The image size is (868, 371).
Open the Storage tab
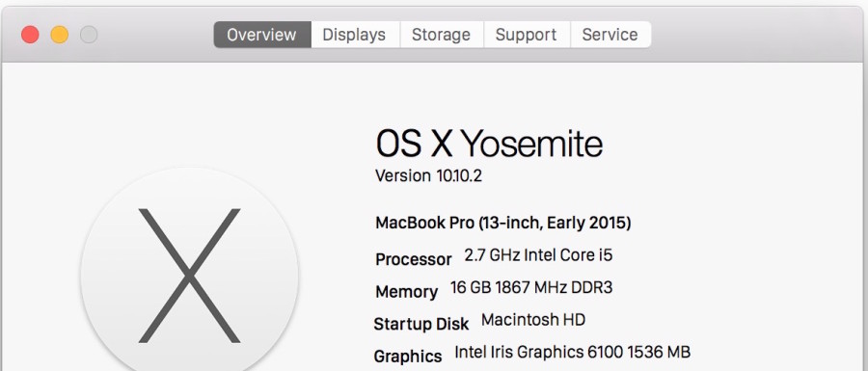point(441,35)
